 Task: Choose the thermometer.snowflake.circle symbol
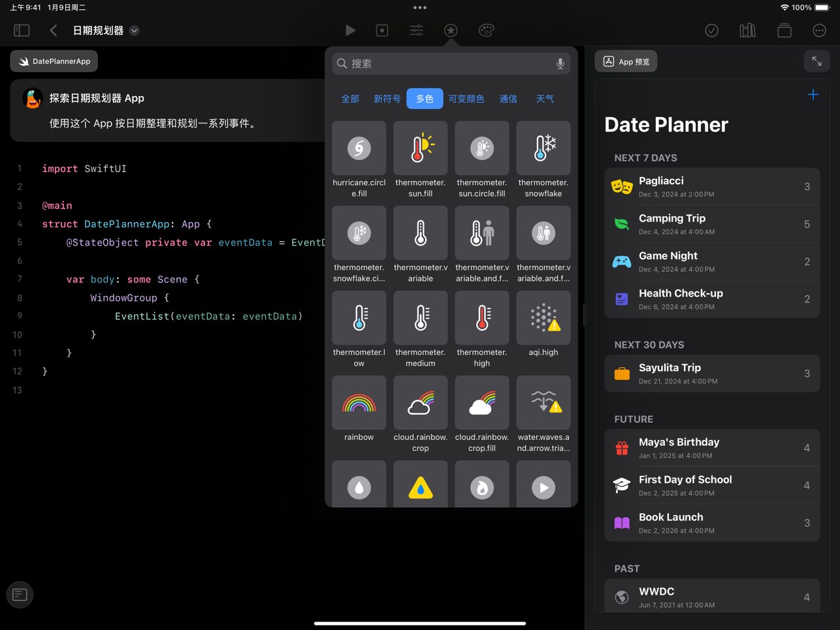coord(359,233)
